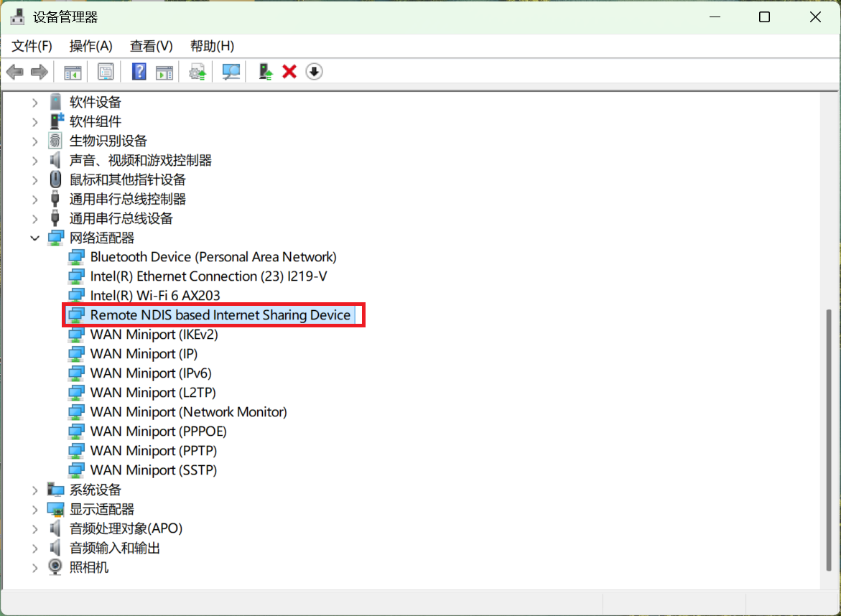The height and width of the screenshot is (616, 841).
Task: Select Remote NDIS based Internet Sharing Device
Action: coord(220,314)
